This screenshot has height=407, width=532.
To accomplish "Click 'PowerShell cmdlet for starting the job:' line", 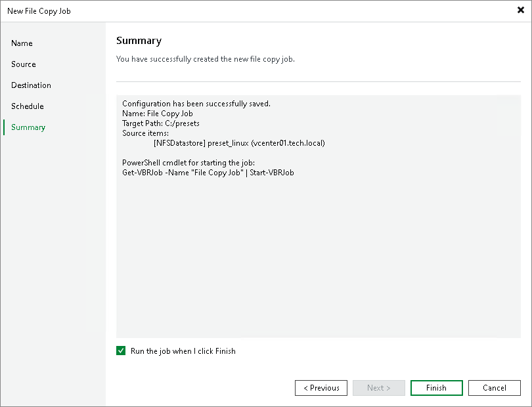I will point(188,162).
